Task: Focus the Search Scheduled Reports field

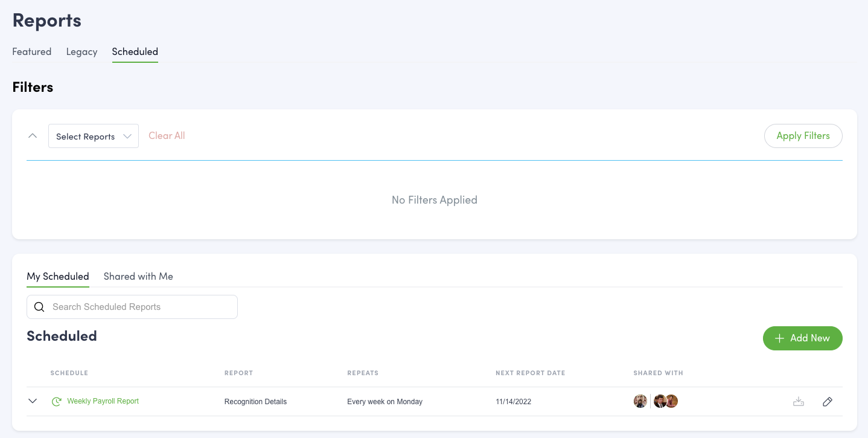Action: coord(139,307)
